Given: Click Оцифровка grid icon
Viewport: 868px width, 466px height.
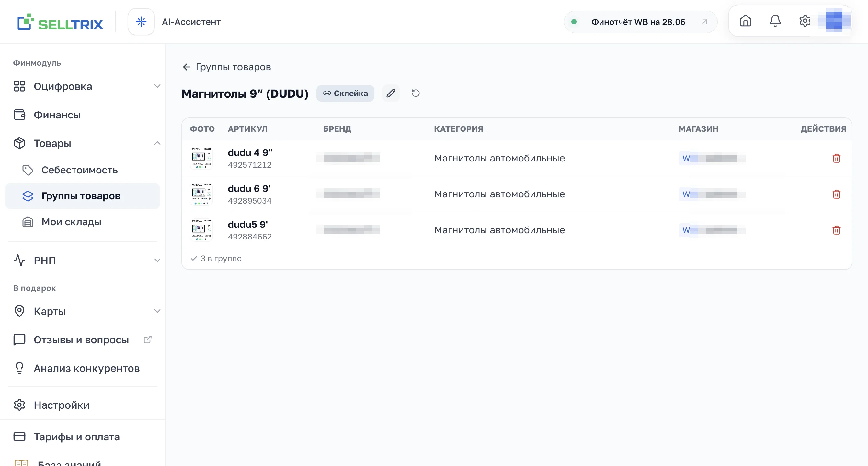Looking at the screenshot, I should click(x=19, y=86).
